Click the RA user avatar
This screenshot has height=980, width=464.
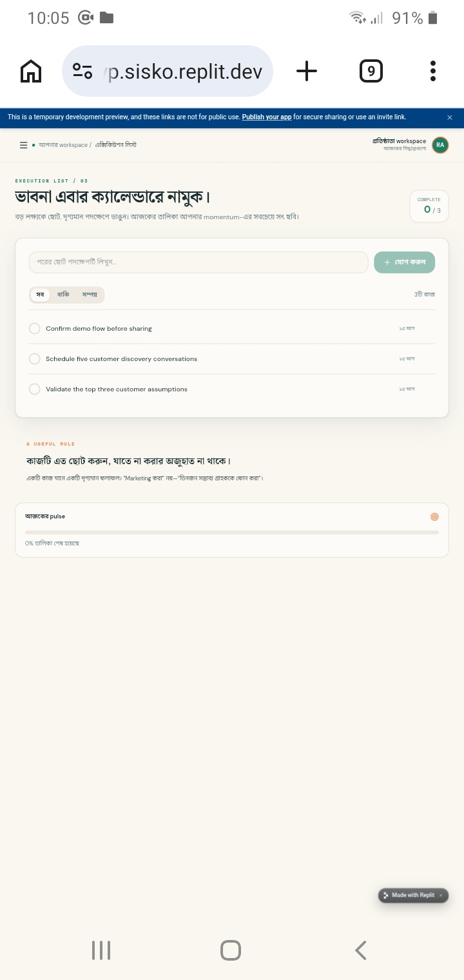click(440, 145)
